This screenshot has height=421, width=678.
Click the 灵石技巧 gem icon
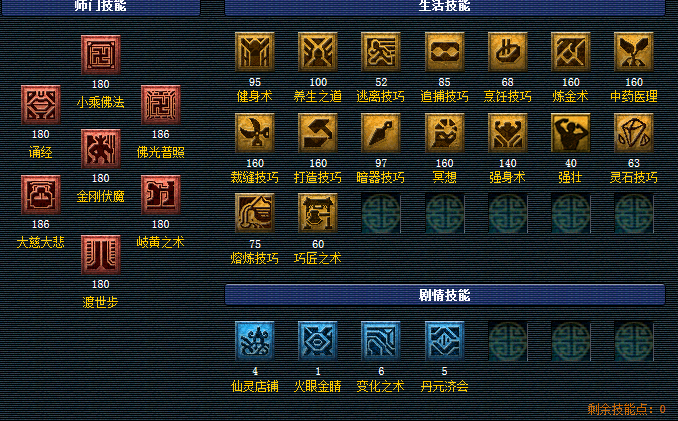[x=633, y=133]
